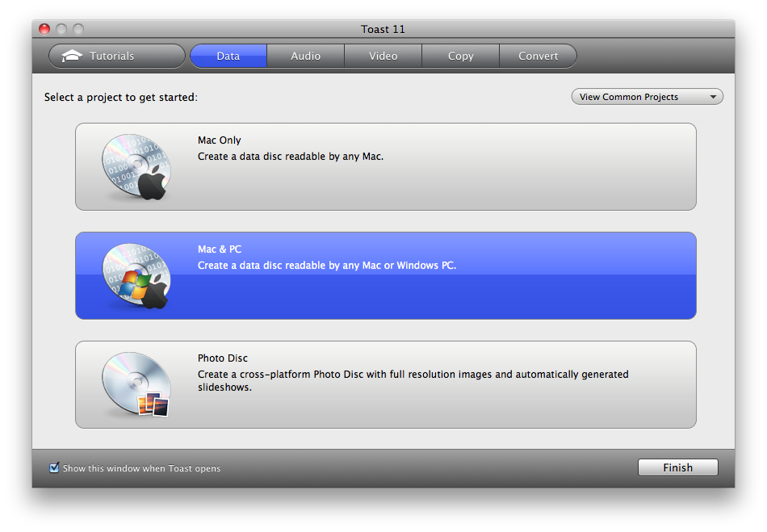767x532 pixels.
Task: Click the green zoom window button
Action: (78, 29)
